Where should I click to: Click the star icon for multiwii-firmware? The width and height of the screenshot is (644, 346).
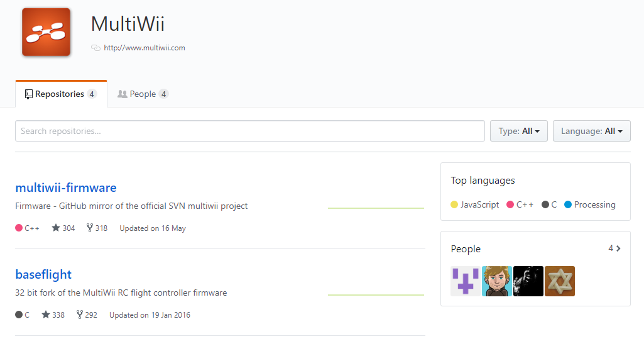[x=56, y=228]
